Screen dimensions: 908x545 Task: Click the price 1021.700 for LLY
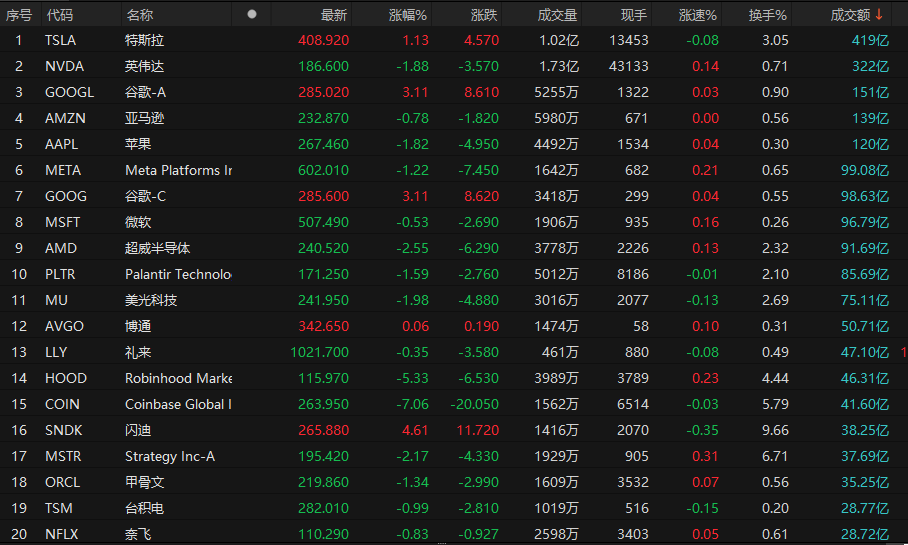319,352
